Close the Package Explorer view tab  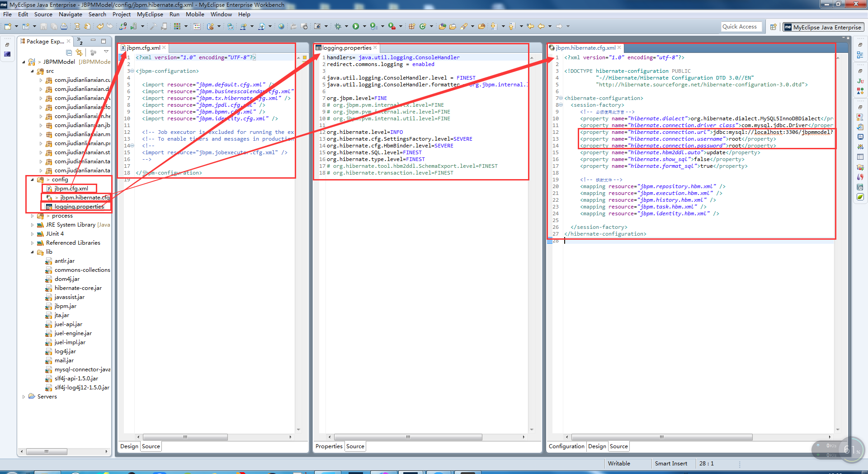point(69,41)
